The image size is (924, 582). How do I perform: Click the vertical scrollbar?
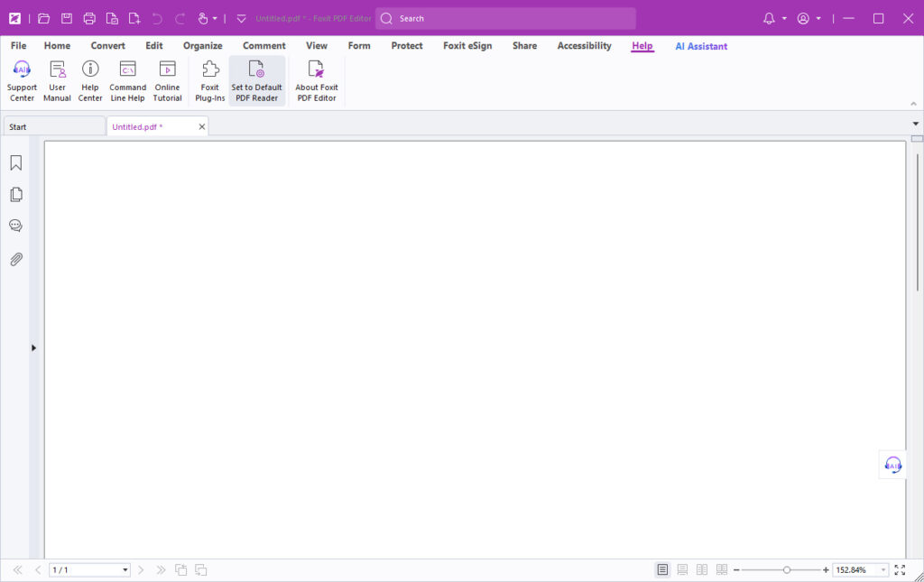tap(917, 222)
